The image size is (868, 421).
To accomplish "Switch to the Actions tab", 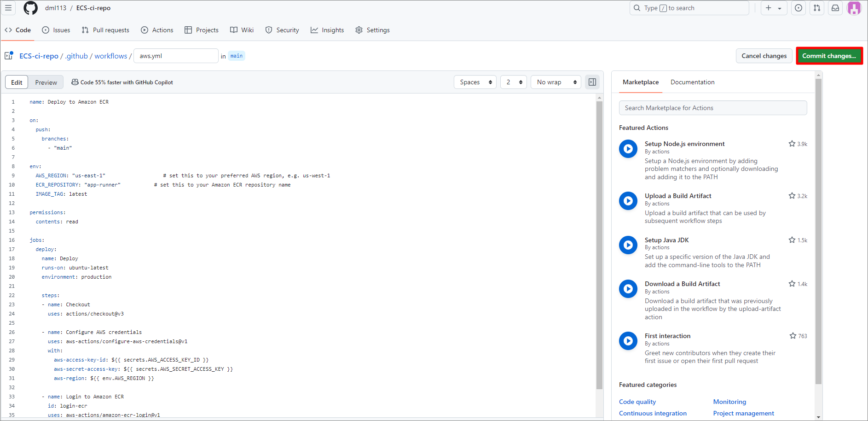I will tap(157, 30).
